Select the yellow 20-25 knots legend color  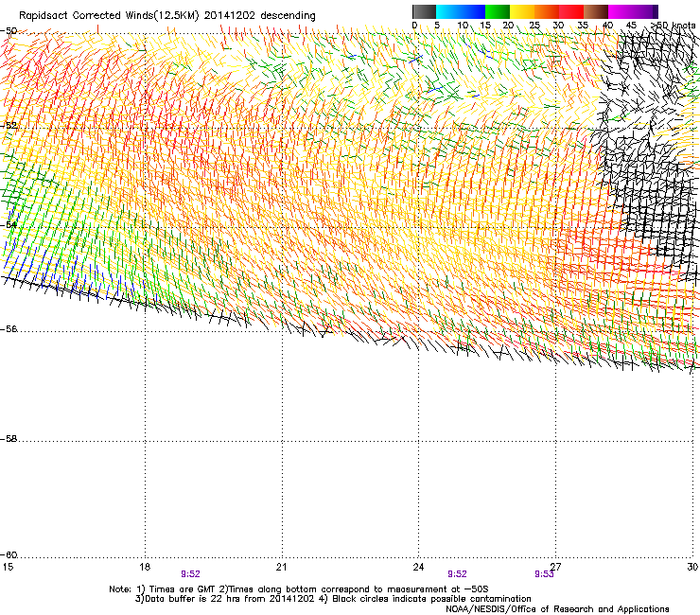(x=522, y=11)
